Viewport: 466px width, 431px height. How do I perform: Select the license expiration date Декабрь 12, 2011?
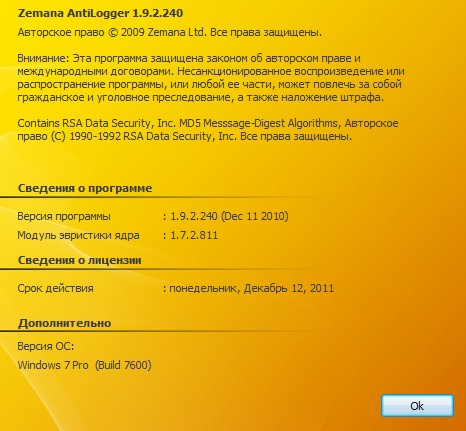tap(289, 288)
